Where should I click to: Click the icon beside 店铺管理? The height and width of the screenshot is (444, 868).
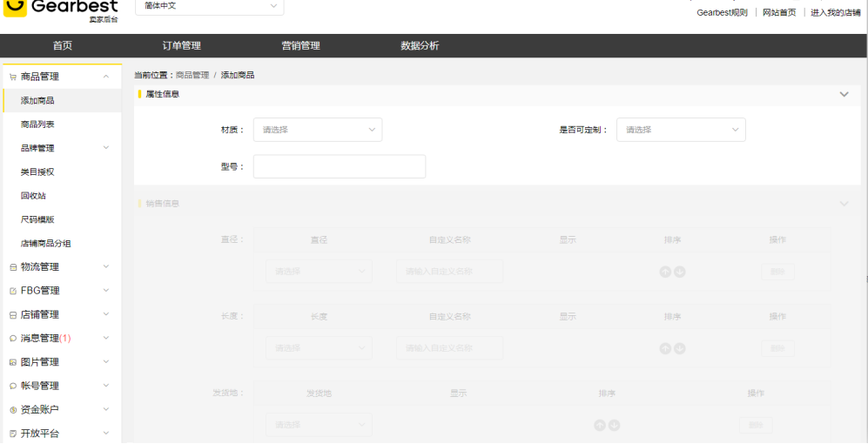point(13,315)
